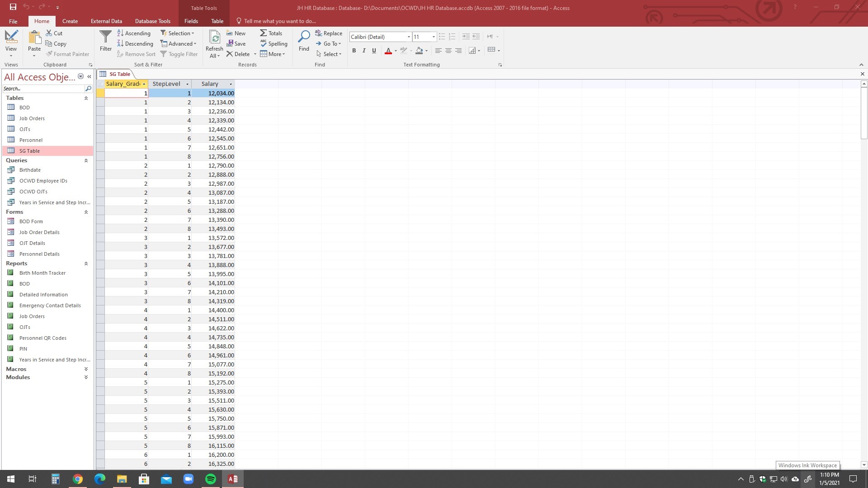The image size is (868, 488).
Task: Open the font size dropdown
Action: click(x=434, y=37)
